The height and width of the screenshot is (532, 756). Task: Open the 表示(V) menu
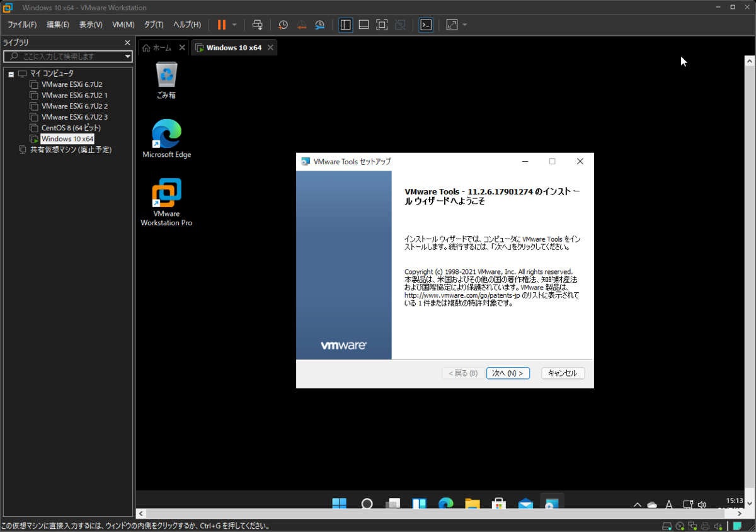(x=91, y=25)
